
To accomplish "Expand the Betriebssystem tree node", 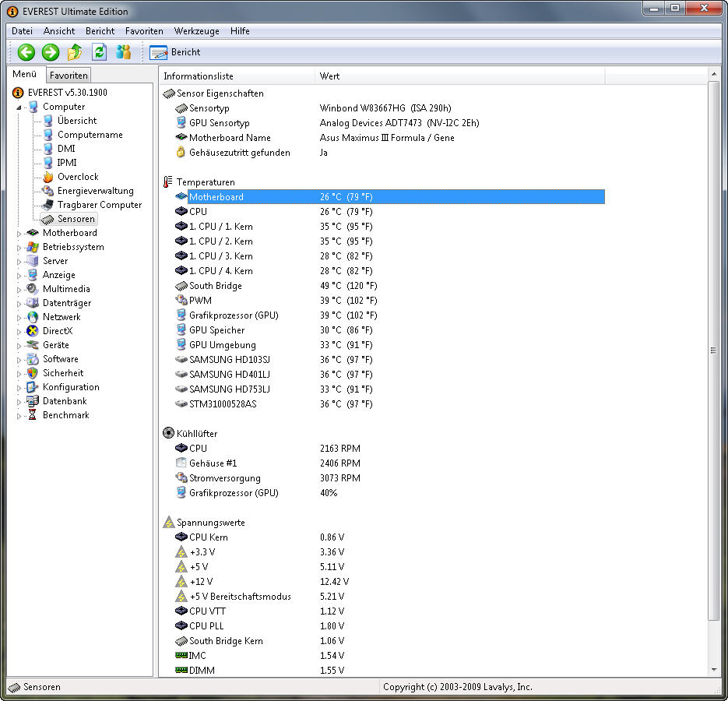I will click(x=20, y=247).
